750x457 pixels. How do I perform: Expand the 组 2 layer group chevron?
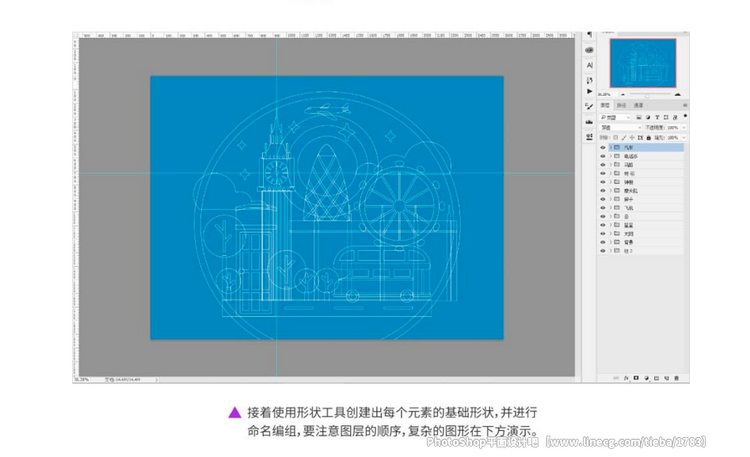pyautogui.click(x=611, y=251)
